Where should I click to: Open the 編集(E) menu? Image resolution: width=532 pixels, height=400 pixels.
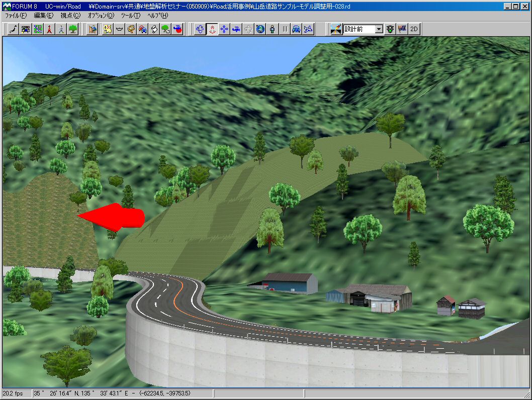(44, 16)
